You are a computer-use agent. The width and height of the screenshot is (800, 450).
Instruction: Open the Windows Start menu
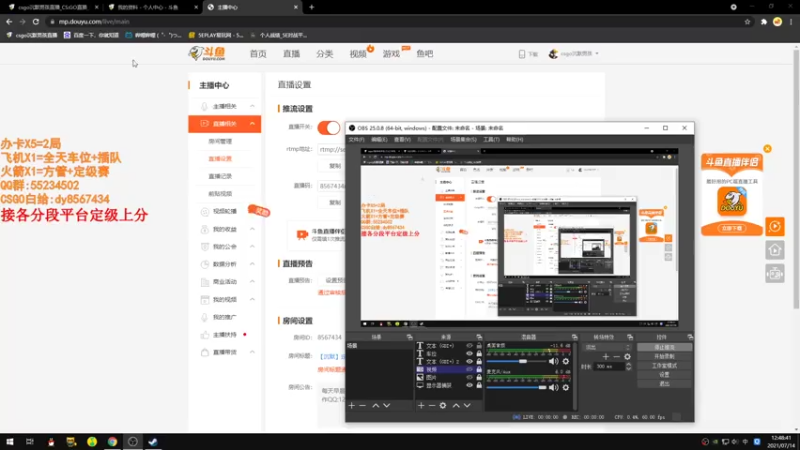tap(10, 441)
